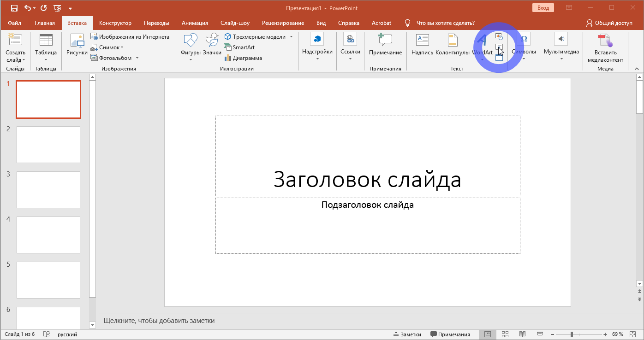Open the Таблица insert dropdown
The height and width of the screenshot is (340, 644).
click(46, 47)
